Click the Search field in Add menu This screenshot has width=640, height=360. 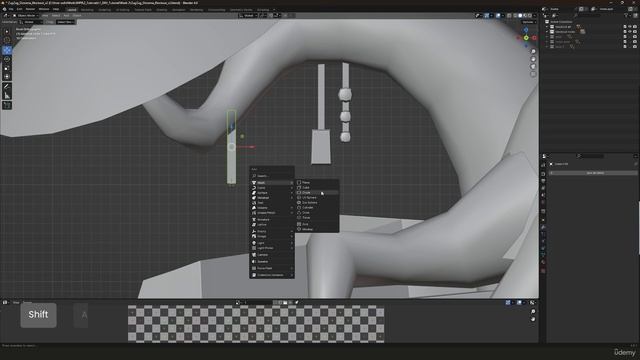(272, 176)
